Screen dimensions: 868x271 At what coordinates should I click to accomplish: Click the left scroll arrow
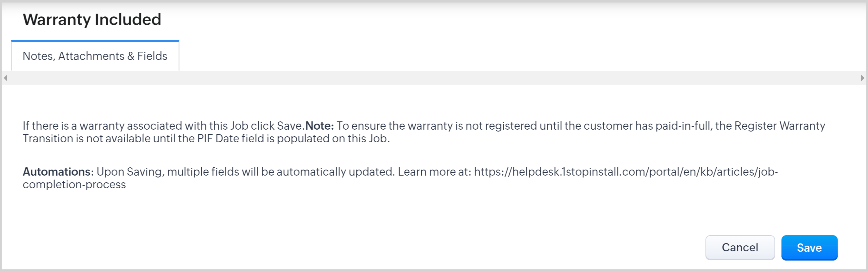[x=5, y=78]
